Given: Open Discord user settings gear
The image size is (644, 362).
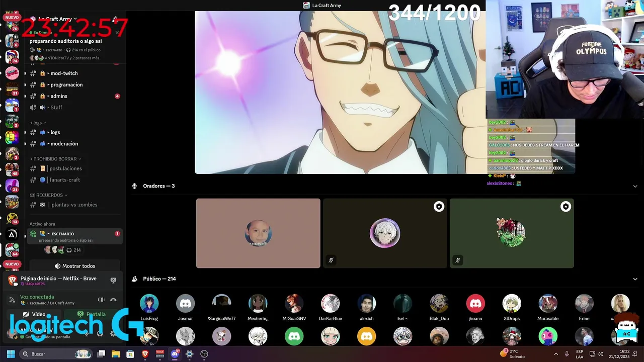Looking at the screenshot, I should pyautogui.click(x=113, y=333).
